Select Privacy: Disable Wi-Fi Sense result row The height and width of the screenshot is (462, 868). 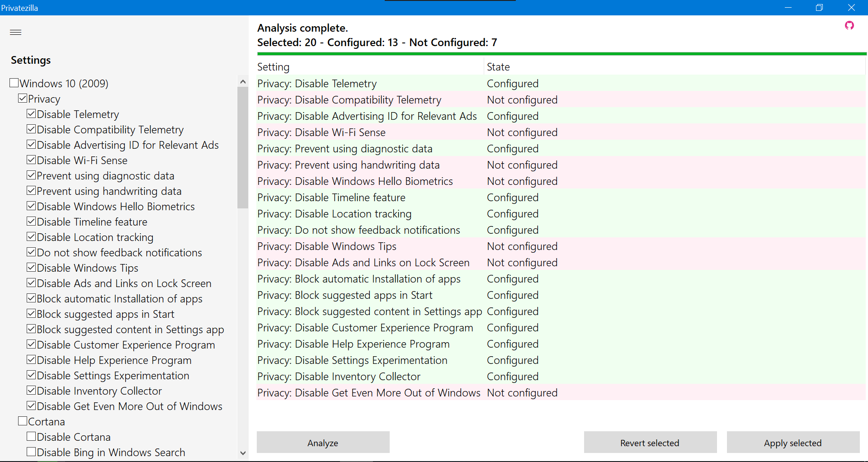[x=561, y=132]
